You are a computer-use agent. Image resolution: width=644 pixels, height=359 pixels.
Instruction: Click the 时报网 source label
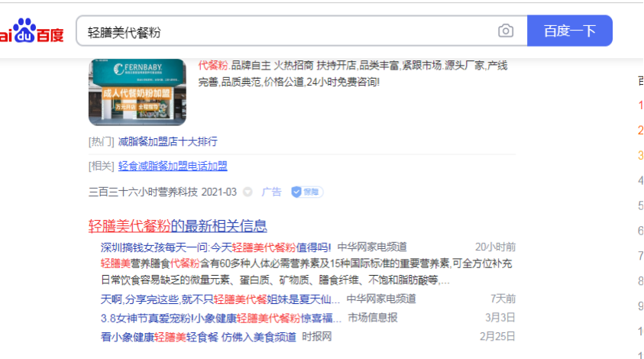[x=317, y=337]
